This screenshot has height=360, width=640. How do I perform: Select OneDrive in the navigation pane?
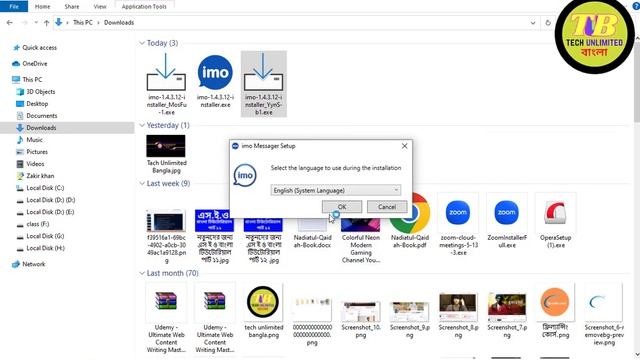(x=35, y=64)
